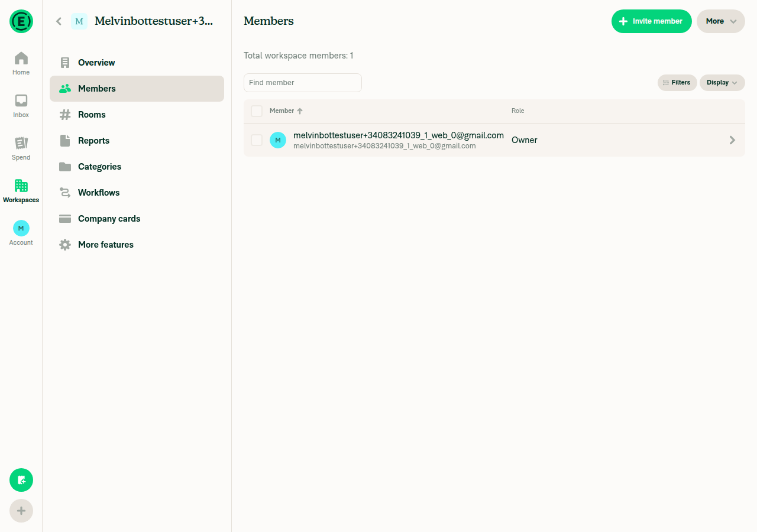The image size is (757, 532).
Task: Click the member row M avatar
Action: pyautogui.click(x=278, y=140)
